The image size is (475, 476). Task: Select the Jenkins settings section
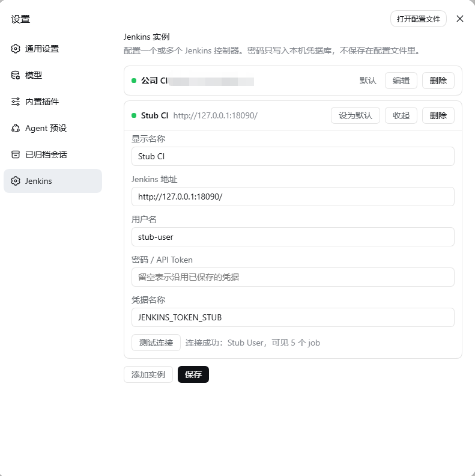53,181
